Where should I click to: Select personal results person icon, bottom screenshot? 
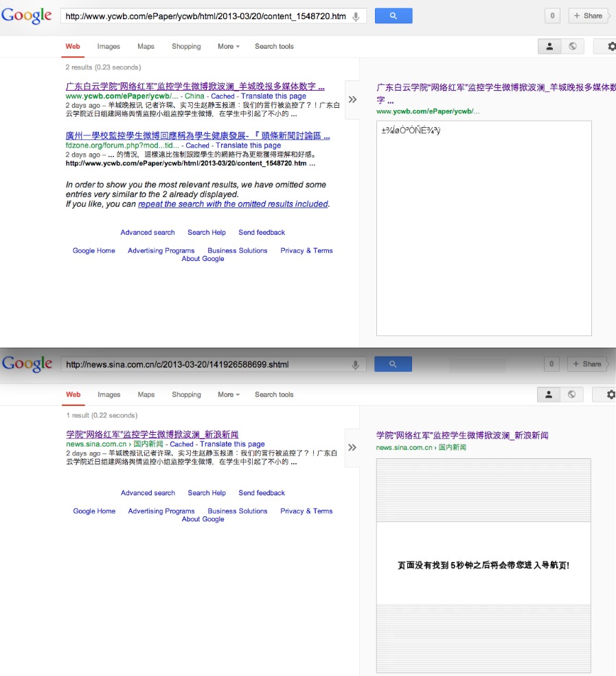click(x=549, y=394)
